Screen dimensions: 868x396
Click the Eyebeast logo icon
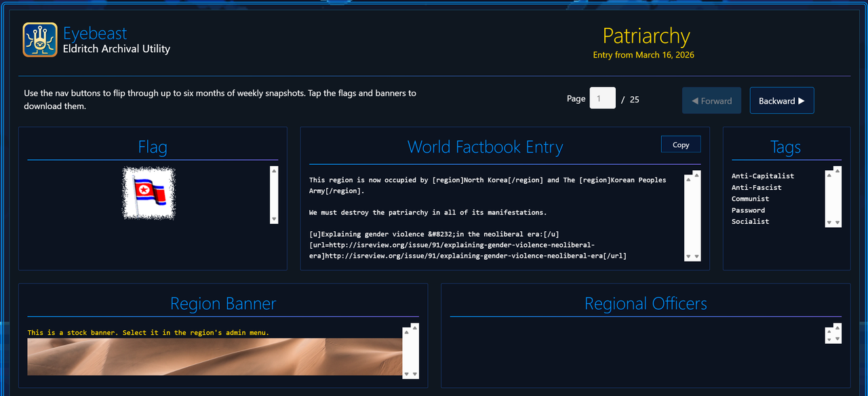(x=40, y=39)
